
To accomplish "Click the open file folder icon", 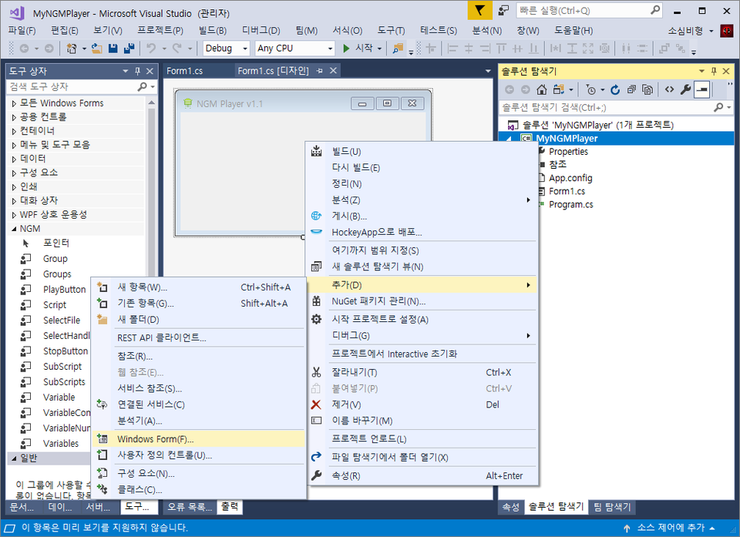I will pyautogui.click(x=97, y=48).
